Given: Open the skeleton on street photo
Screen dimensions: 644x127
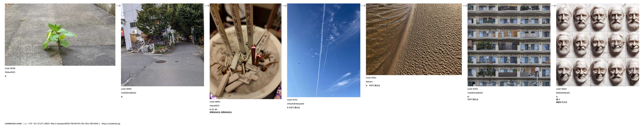Looking at the screenshot, I should coord(163,45).
